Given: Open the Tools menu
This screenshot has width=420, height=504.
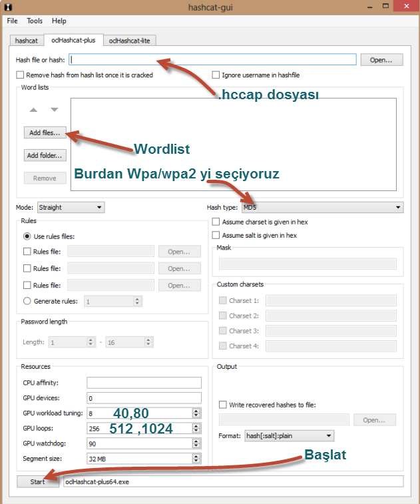Looking at the screenshot, I should coord(35,21).
